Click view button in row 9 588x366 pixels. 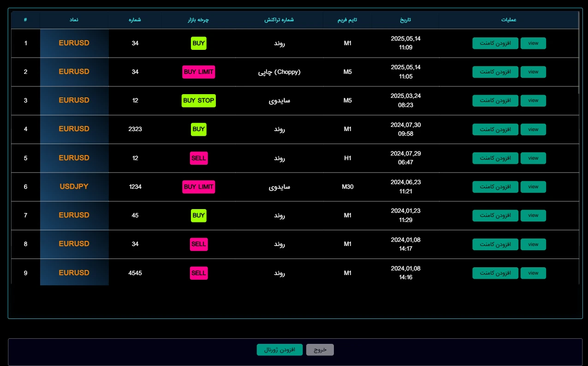(533, 273)
